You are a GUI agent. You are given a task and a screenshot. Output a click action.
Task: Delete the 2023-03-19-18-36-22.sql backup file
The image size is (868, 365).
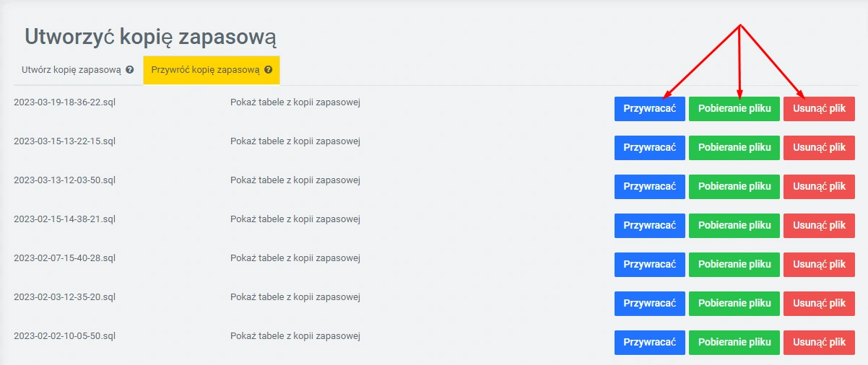coord(819,109)
